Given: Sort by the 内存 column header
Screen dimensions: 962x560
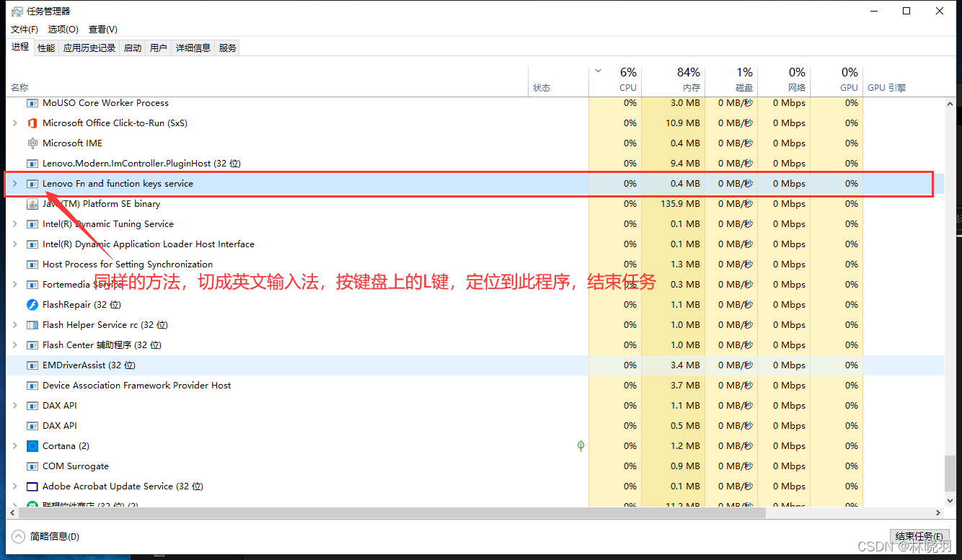Looking at the screenshot, I should 673,79.
